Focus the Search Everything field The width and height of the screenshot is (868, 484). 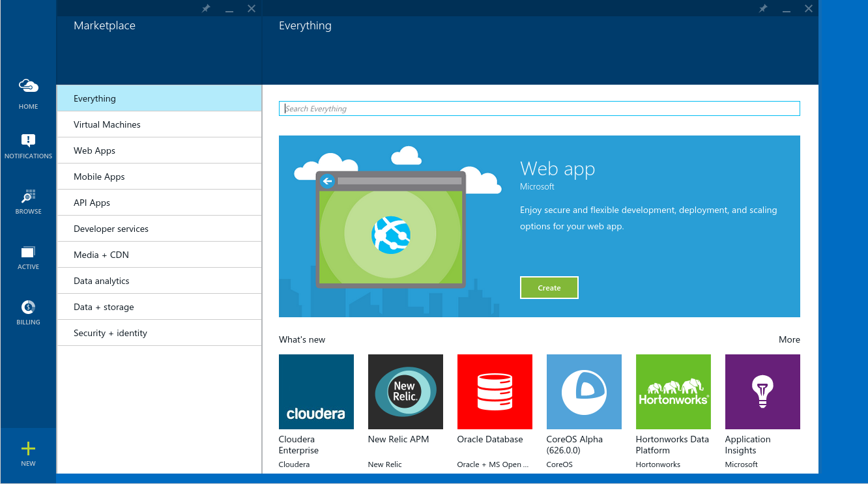pos(539,109)
